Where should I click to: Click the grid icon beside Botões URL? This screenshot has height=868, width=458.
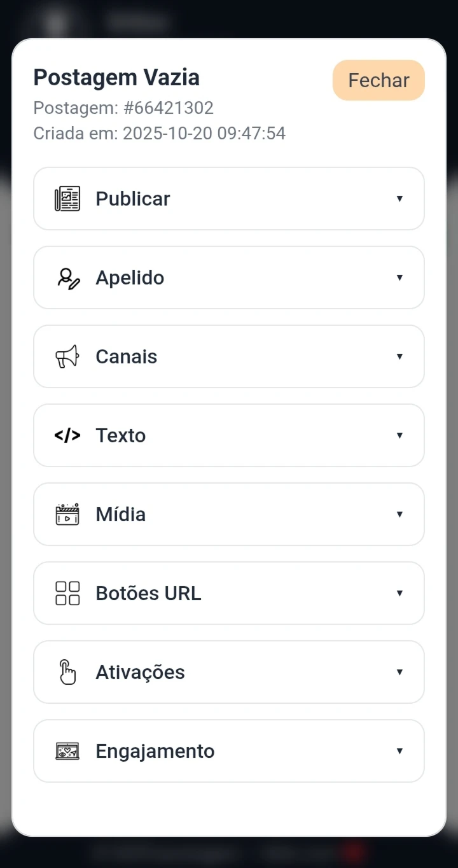click(67, 593)
